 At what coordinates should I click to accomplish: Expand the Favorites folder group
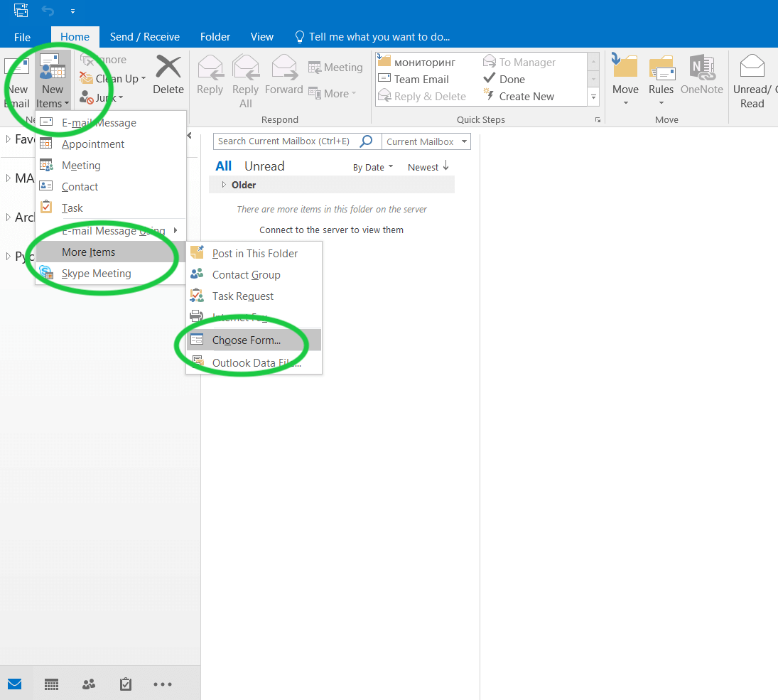(x=8, y=139)
